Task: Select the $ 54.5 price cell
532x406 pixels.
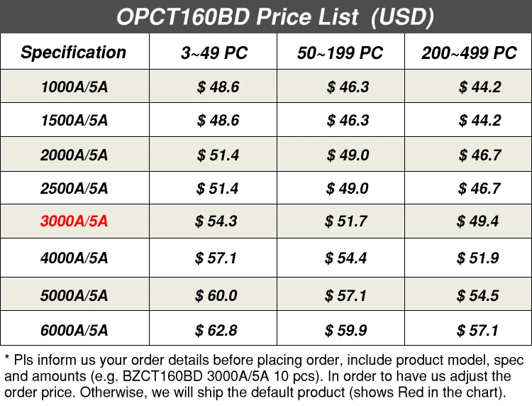Action: pos(477,295)
